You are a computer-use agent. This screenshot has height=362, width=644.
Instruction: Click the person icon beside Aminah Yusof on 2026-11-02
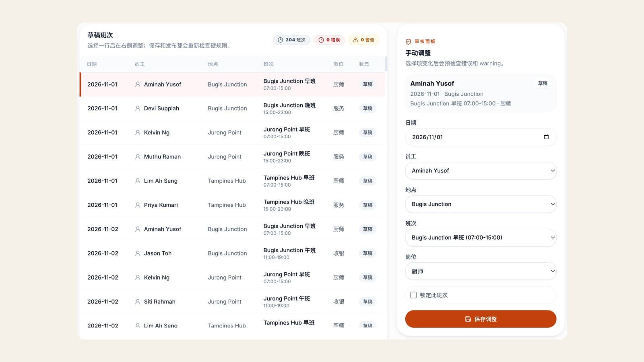[138, 229]
